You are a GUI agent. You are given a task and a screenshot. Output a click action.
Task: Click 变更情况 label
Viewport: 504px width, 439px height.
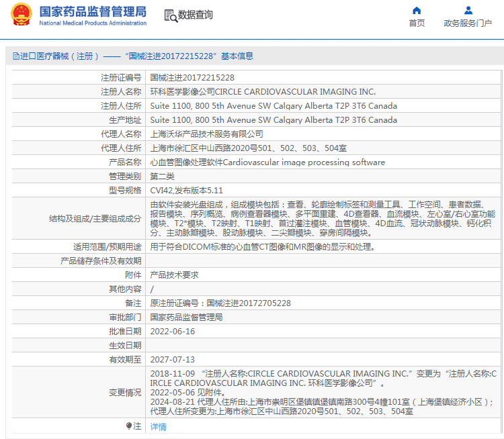[125, 393]
